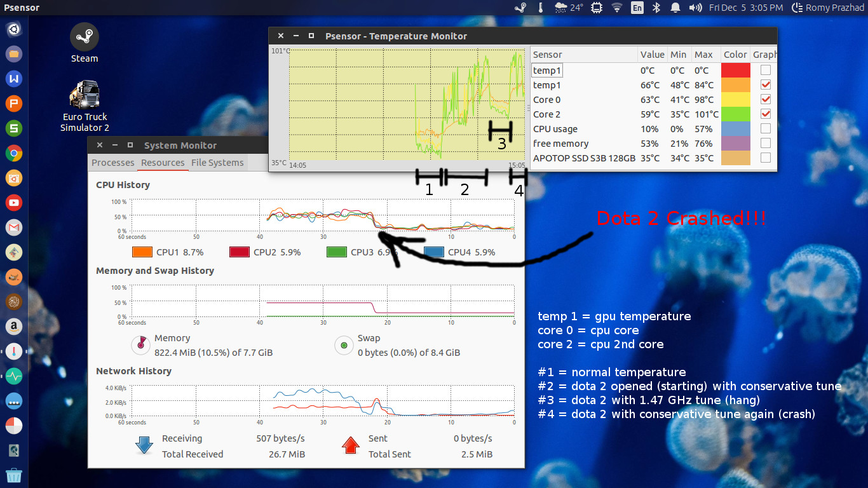
Task: Uncheck the graph checkbox for Core 0
Action: (766, 100)
